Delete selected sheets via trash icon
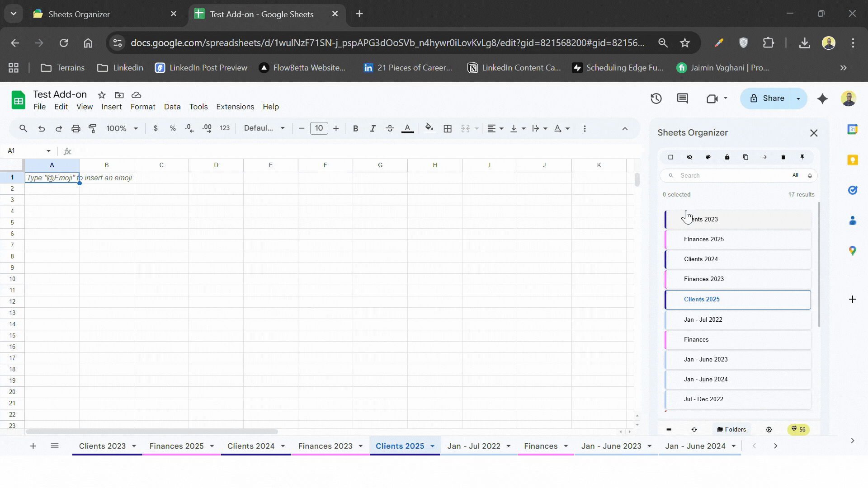This screenshot has width=868, height=488. click(x=783, y=157)
